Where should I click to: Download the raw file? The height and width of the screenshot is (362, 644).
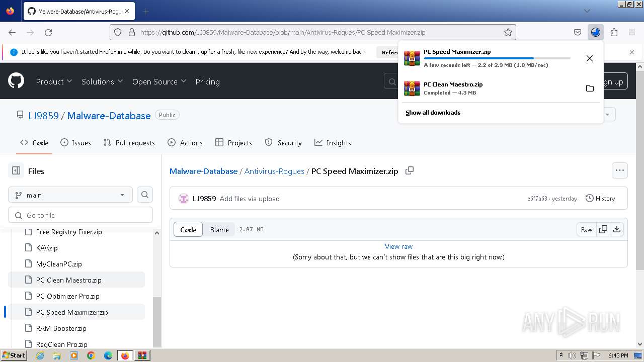pyautogui.click(x=617, y=229)
